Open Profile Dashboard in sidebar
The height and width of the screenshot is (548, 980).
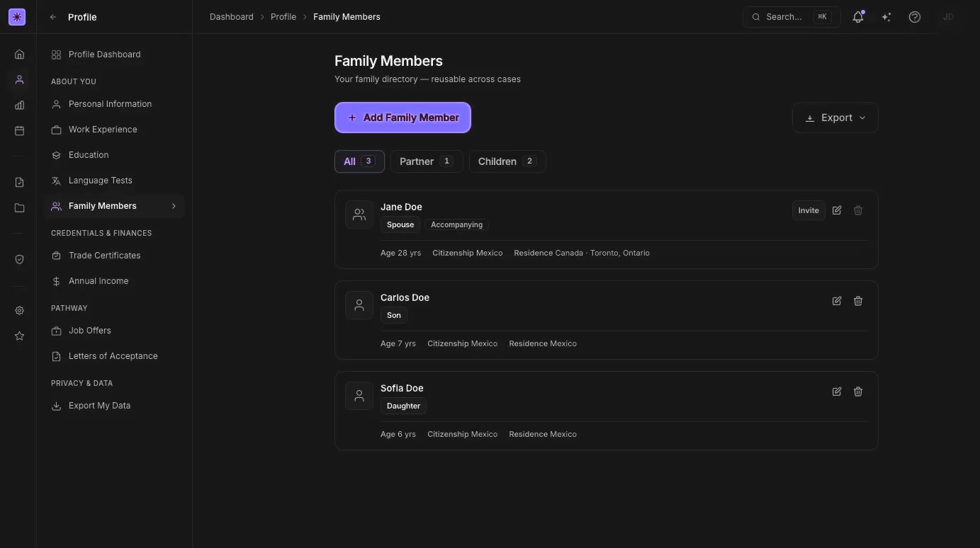click(x=114, y=55)
